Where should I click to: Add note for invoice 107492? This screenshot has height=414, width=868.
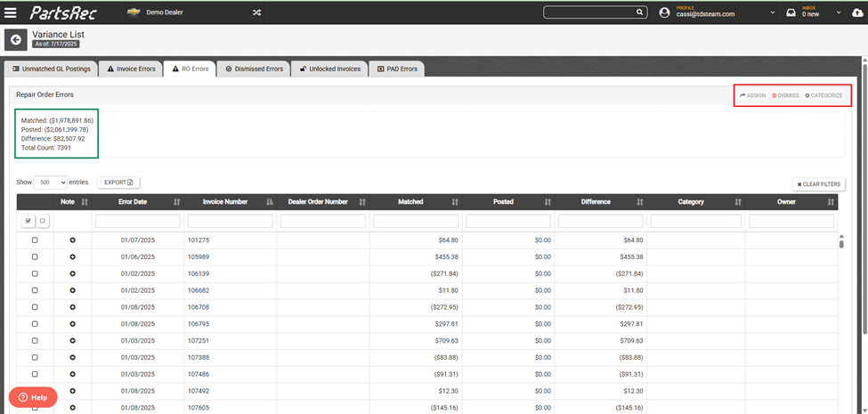click(72, 391)
